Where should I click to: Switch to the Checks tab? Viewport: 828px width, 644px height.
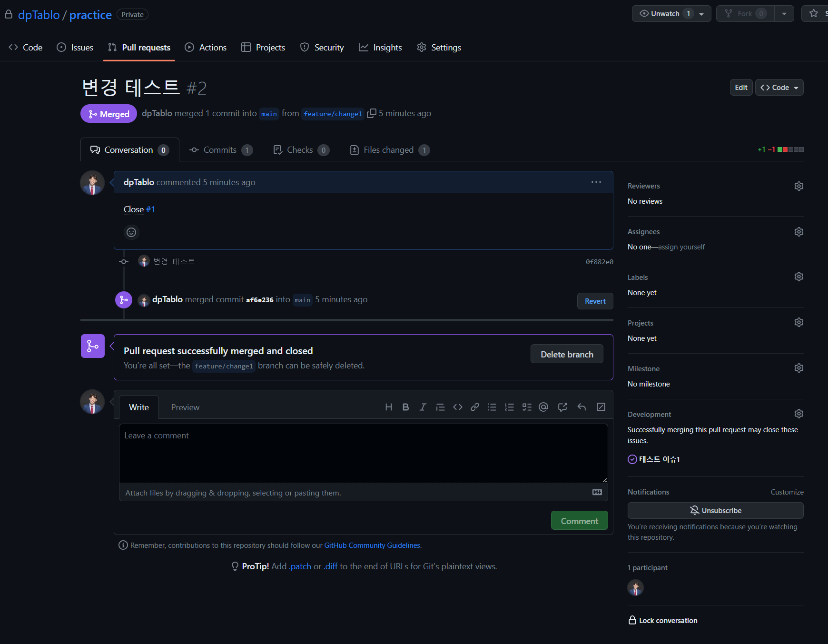click(301, 150)
